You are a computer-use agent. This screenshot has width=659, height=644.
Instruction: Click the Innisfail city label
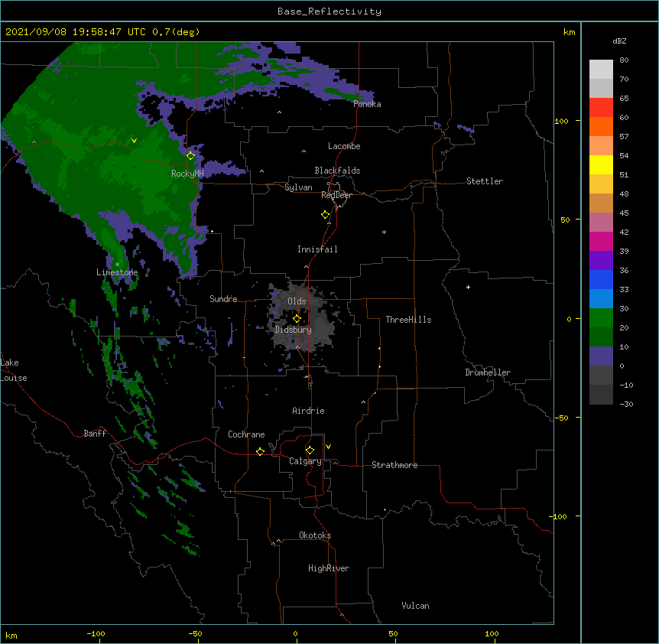click(317, 249)
